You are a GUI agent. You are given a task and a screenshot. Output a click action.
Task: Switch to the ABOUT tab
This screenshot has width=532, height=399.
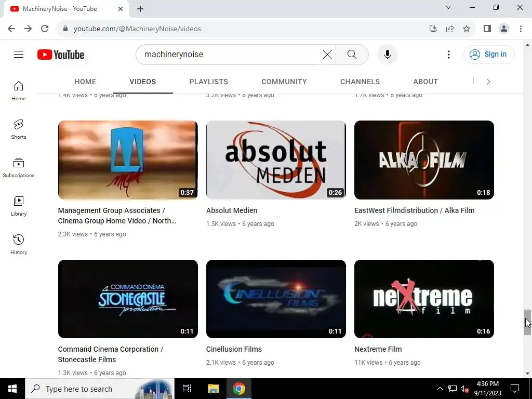tap(425, 82)
